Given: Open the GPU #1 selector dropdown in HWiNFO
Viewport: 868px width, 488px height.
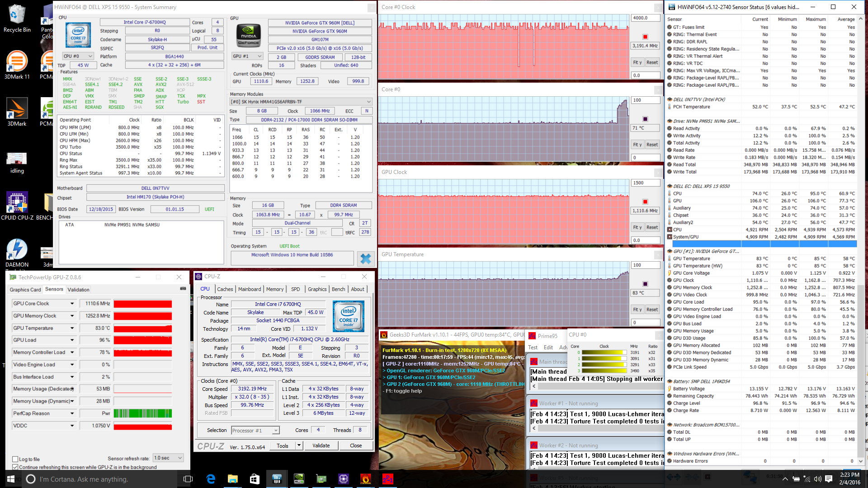Looking at the screenshot, I should coord(247,56).
